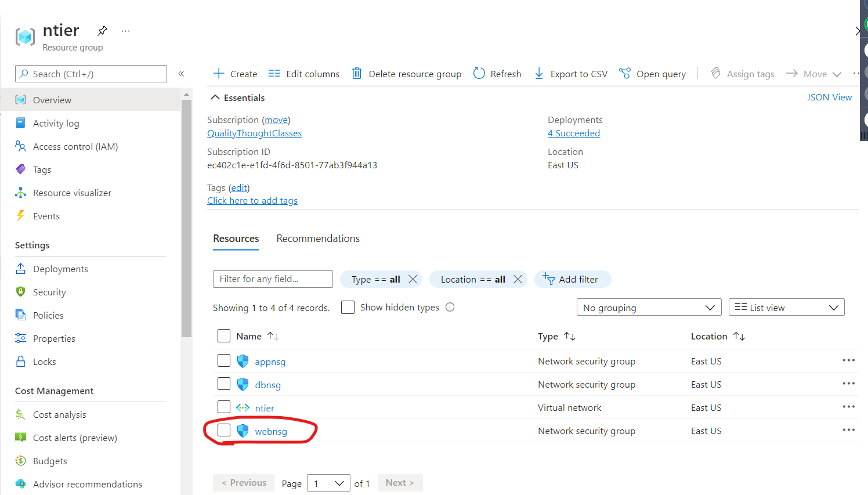Open more options for appnsg row
This screenshot has height=495, width=868.
[848, 360]
